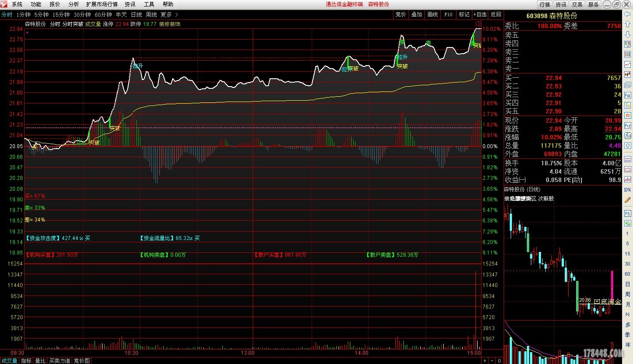Select the 成交量 bottom tab
This screenshot has height=364, width=633.
click(x=9, y=360)
